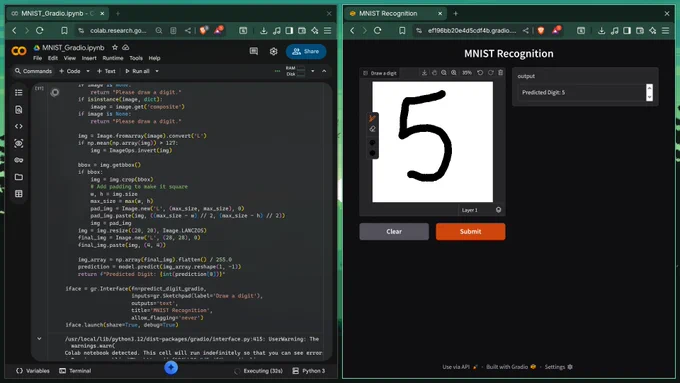
Task: Open downloads in the Colab browser window
Action: point(264,30)
